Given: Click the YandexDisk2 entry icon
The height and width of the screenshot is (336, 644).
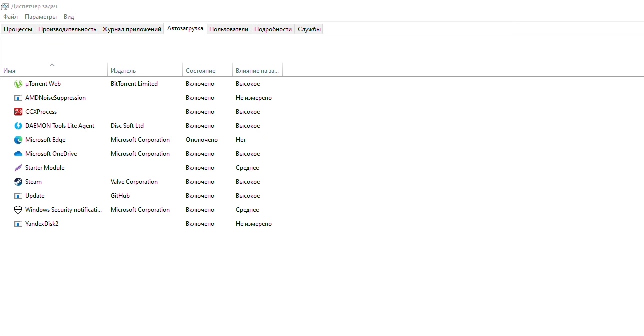Looking at the screenshot, I should click(18, 224).
